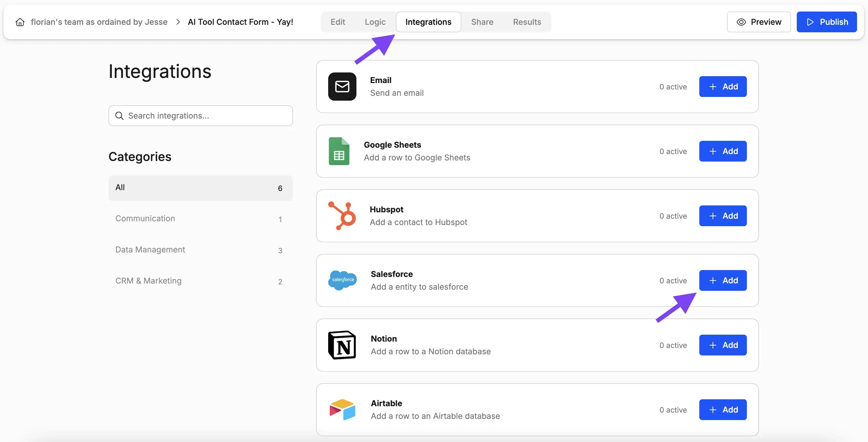Click the Notion icon

(342, 345)
